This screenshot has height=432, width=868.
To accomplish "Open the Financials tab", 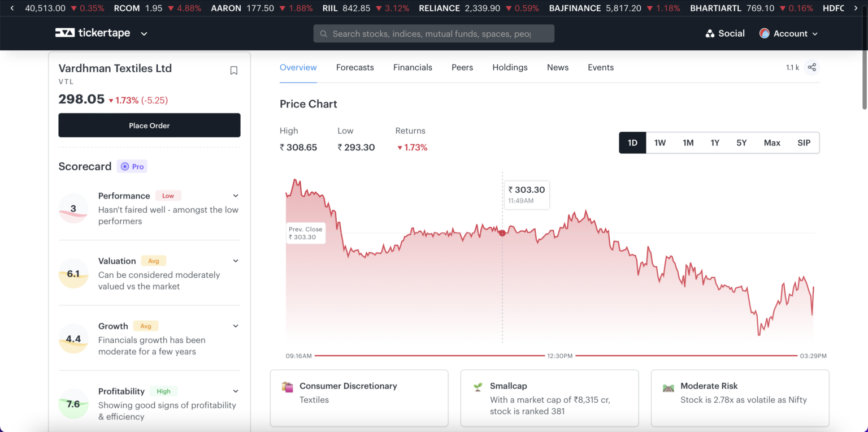I will pos(413,67).
